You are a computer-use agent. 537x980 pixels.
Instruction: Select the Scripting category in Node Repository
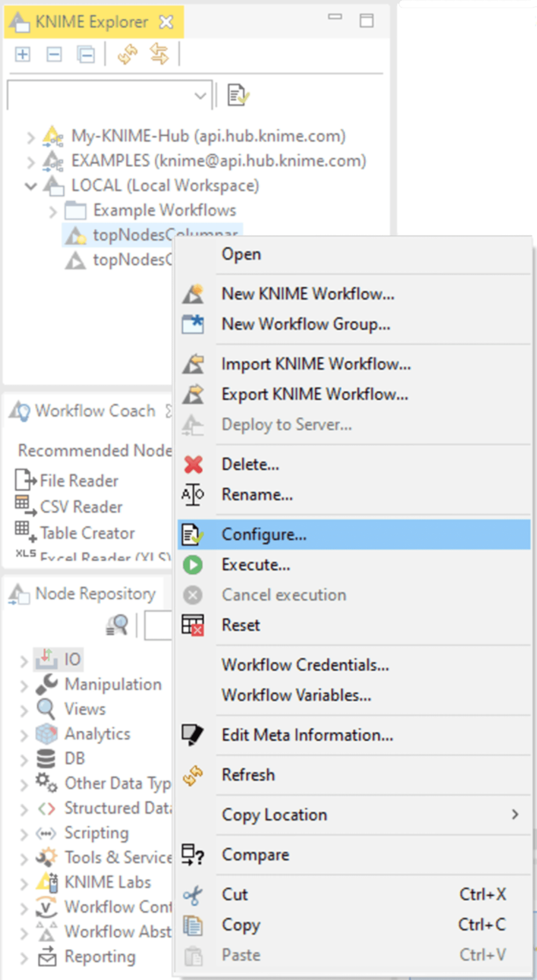click(x=97, y=833)
